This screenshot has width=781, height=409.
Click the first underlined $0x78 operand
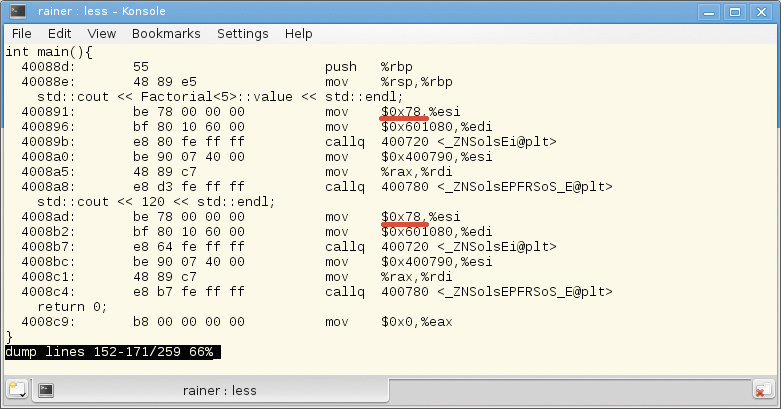click(x=403, y=112)
